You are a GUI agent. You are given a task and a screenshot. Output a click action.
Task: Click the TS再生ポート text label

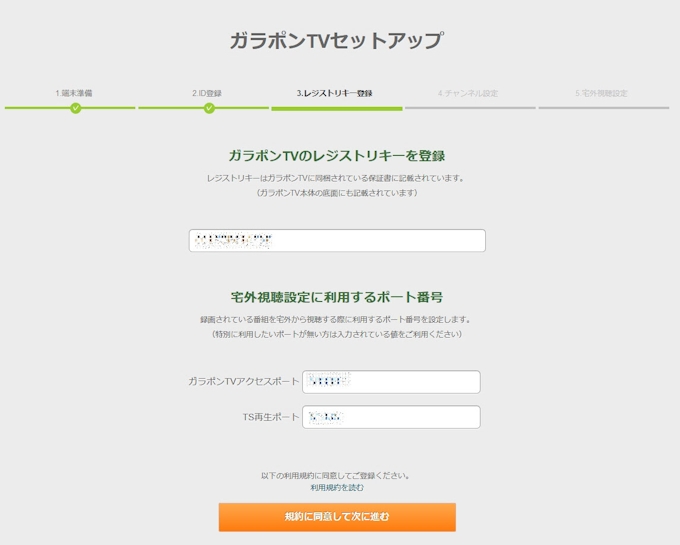click(270, 417)
